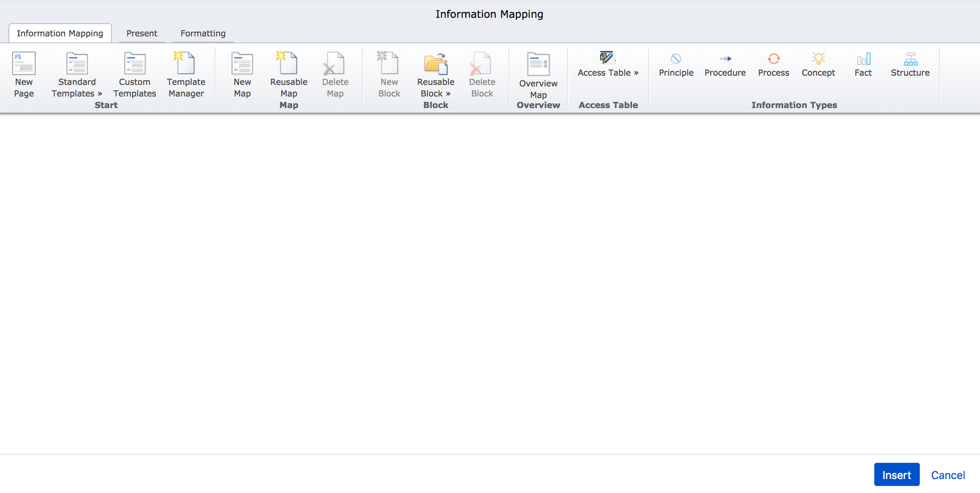Add a New Block
980x493 pixels.
tap(389, 74)
